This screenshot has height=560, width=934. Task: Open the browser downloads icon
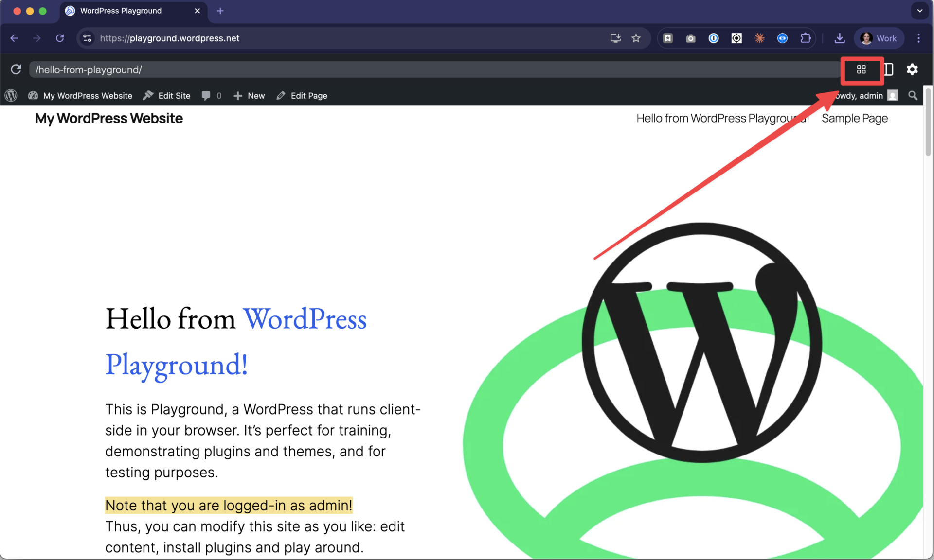(840, 38)
